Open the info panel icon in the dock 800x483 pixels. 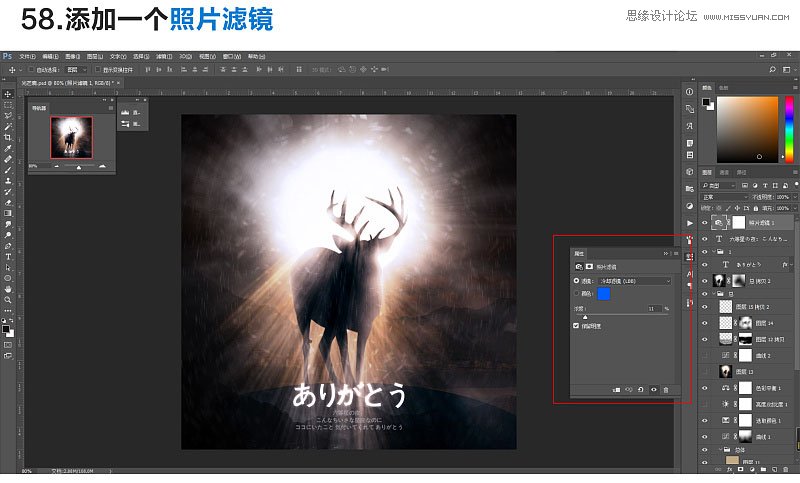click(689, 92)
